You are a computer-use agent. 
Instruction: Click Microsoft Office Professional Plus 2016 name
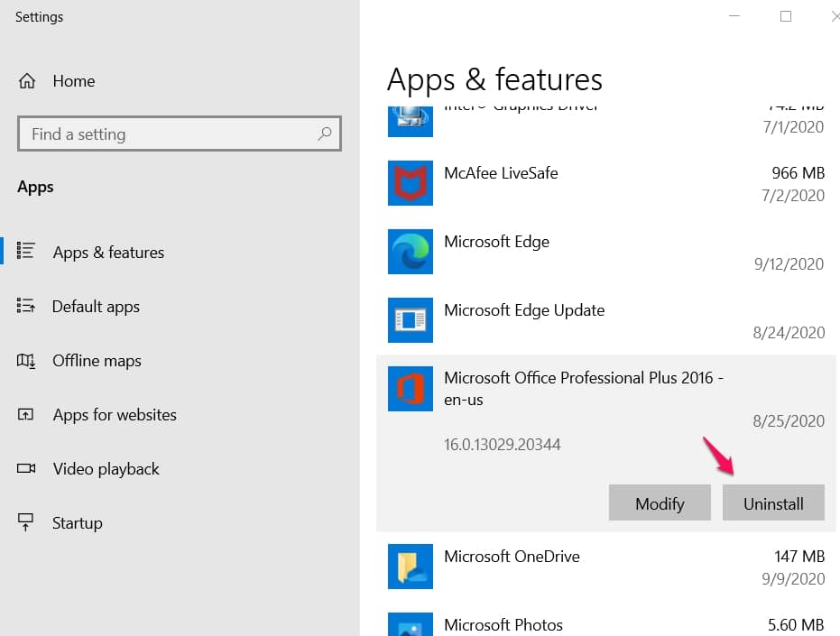tap(584, 389)
